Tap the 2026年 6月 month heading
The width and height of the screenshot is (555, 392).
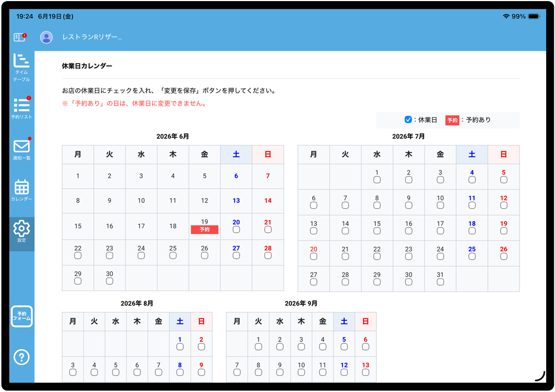pyautogui.click(x=173, y=137)
